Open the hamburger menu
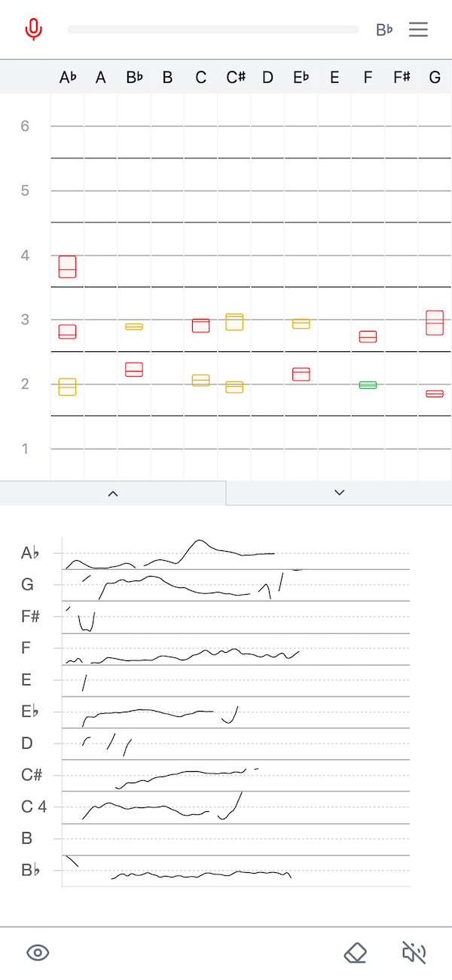 [x=419, y=29]
